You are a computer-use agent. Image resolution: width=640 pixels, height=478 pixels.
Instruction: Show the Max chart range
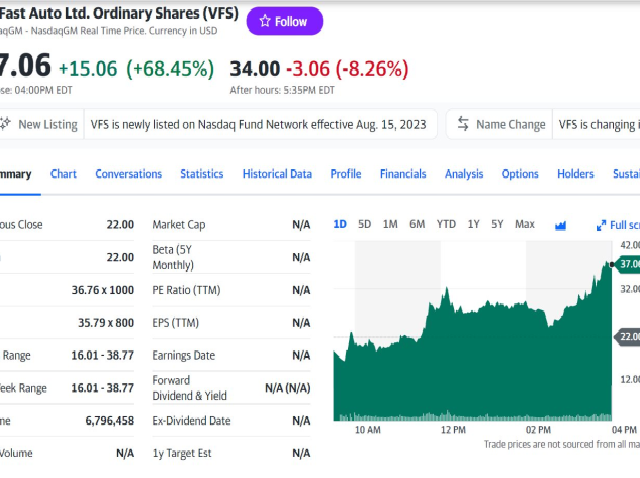(524, 224)
